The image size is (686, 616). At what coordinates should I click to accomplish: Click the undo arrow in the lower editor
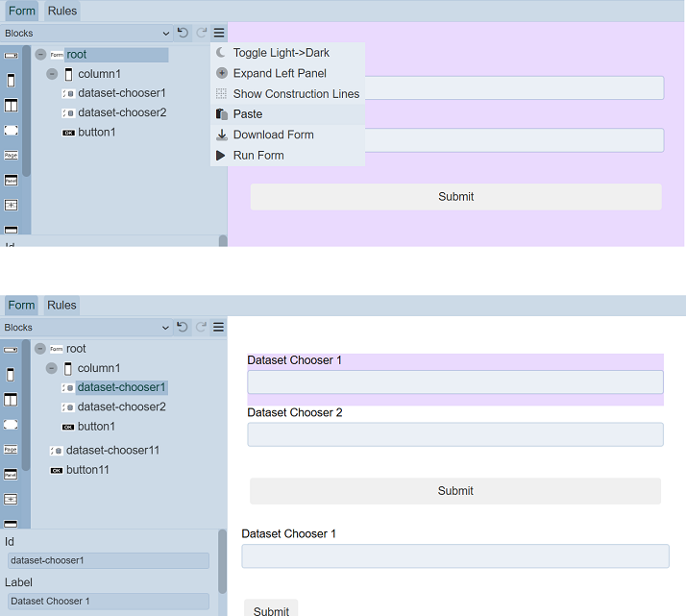coord(183,327)
